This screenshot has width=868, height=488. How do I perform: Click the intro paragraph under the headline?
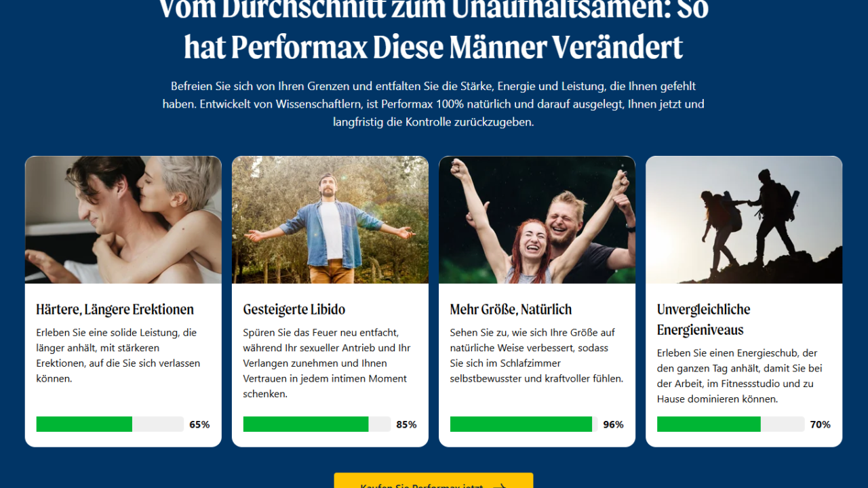[x=433, y=104]
